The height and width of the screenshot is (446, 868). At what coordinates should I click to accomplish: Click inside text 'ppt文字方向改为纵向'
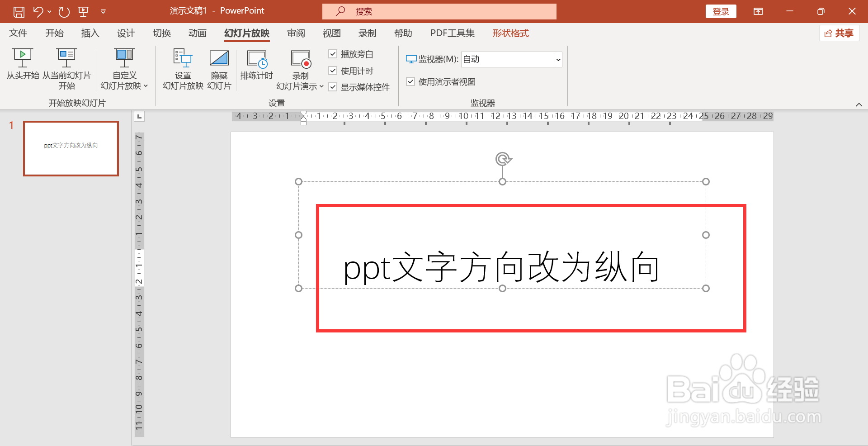tap(501, 267)
